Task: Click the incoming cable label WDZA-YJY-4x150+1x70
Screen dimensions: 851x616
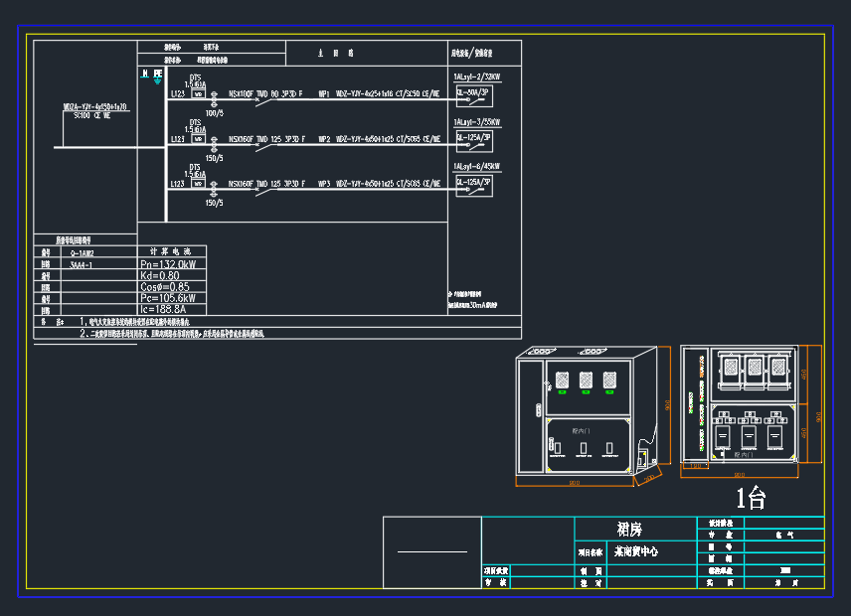Action: click(x=95, y=107)
